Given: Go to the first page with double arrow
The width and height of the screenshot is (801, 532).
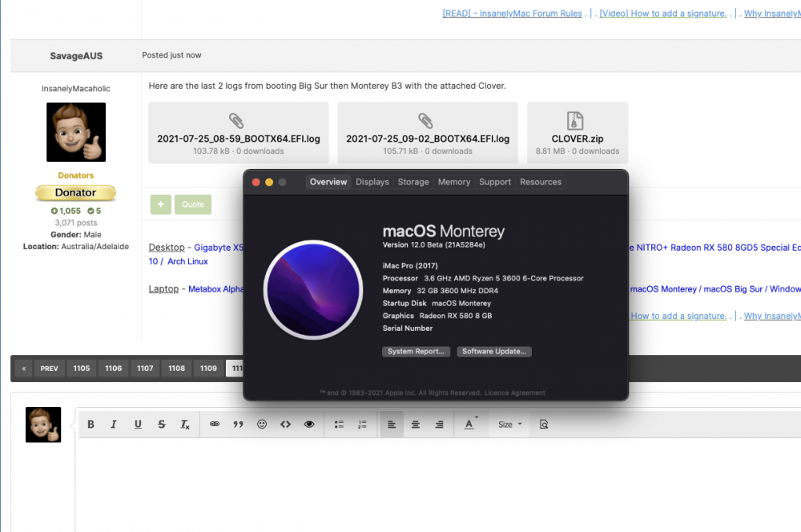Looking at the screenshot, I should point(23,369).
